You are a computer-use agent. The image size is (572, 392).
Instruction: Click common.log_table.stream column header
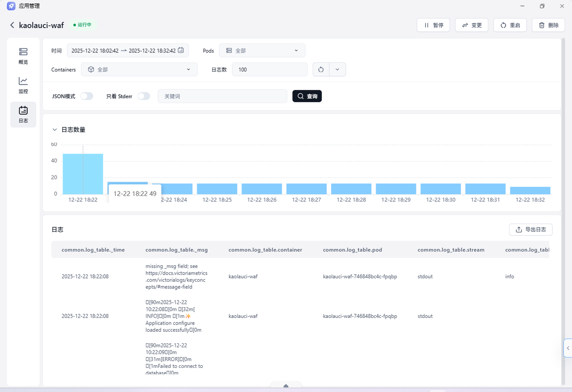click(x=451, y=250)
